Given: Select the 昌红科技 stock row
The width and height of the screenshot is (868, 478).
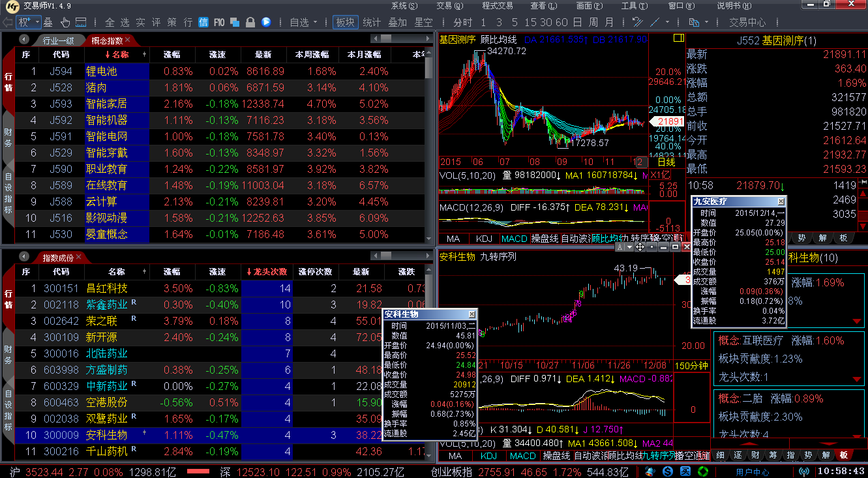Looking at the screenshot, I should point(107,288).
